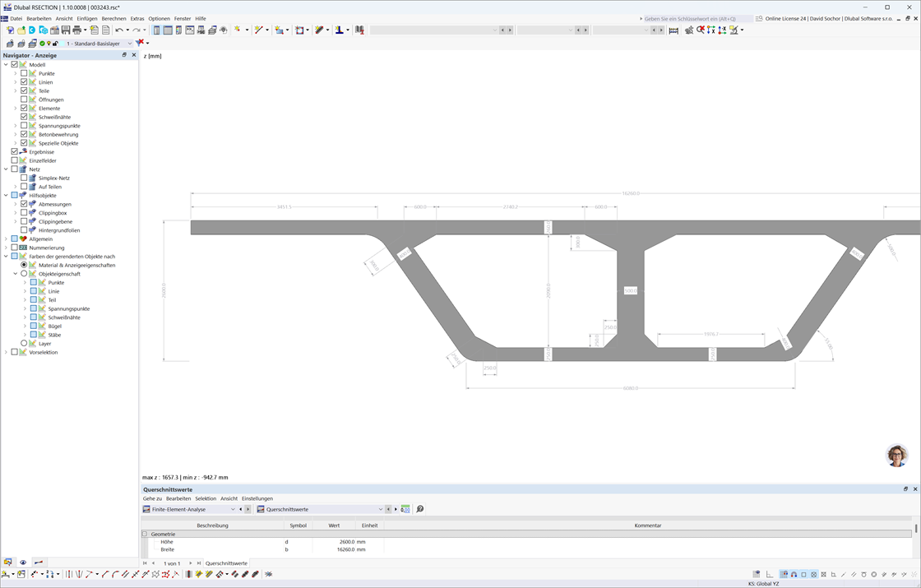
Task: Open the Finite-Element-Analyse dropdown
Action: (x=234, y=509)
